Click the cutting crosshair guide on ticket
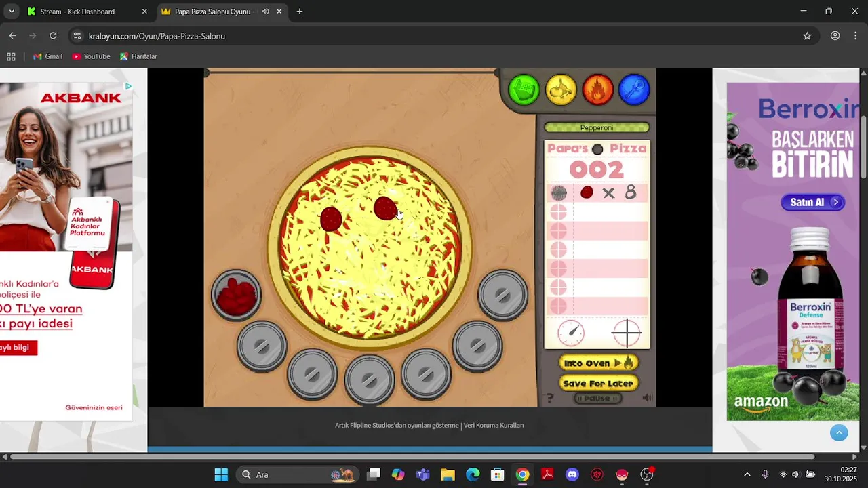This screenshot has width=868, height=488. (x=626, y=333)
